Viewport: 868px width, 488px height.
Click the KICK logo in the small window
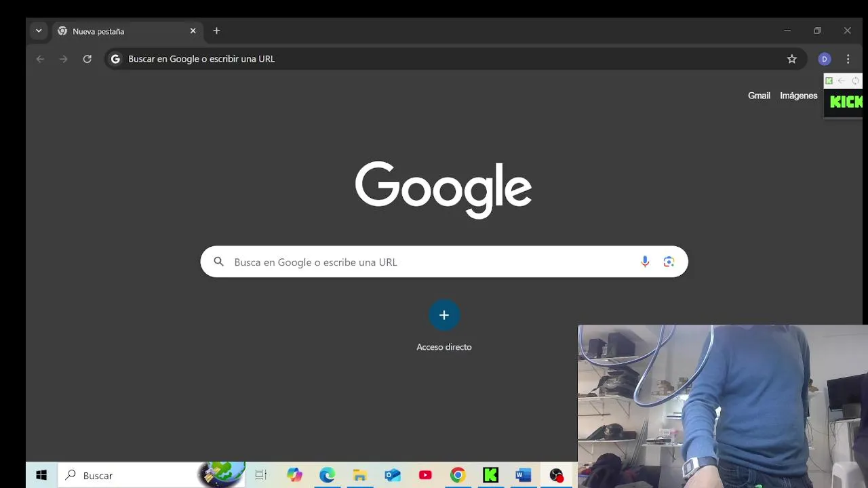pyautogui.click(x=846, y=102)
